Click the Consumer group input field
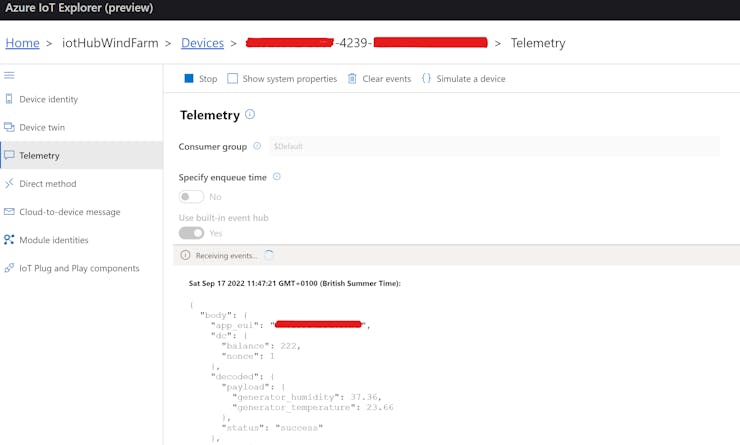The image size is (740, 445). pyautogui.click(x=494, y=146)
